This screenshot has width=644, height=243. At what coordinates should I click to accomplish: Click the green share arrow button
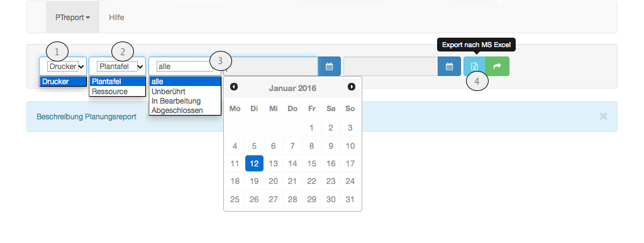497,67
